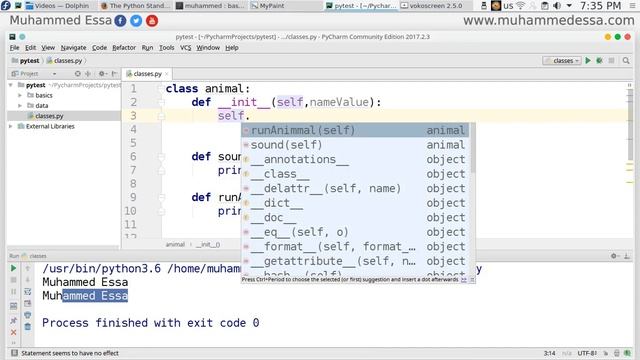Image resolution: width=640 pixels, height=360 pixels.
Task: Open Search Everywhere magnifier
Action: point(626,60)
